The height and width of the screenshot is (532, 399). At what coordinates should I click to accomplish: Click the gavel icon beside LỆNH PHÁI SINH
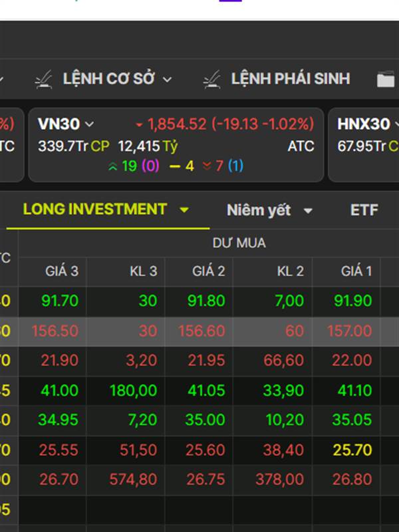(x=212, y=79)
